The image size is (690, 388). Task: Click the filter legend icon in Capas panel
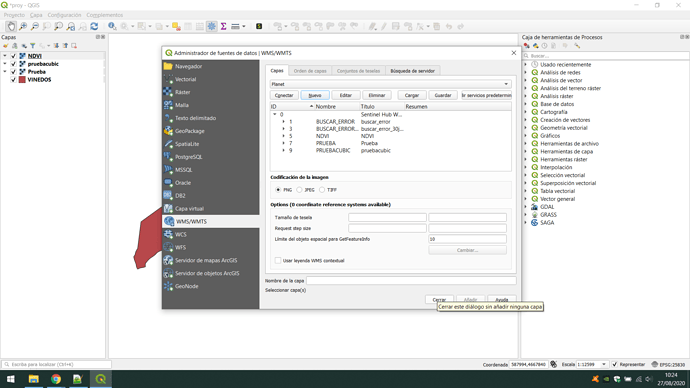(x=32, y=46)
